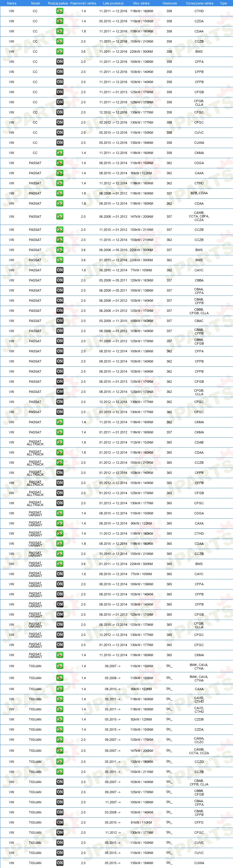Click the '92kW / 125KM' power cell
233x868 pixels.
(x=142, y=719)
